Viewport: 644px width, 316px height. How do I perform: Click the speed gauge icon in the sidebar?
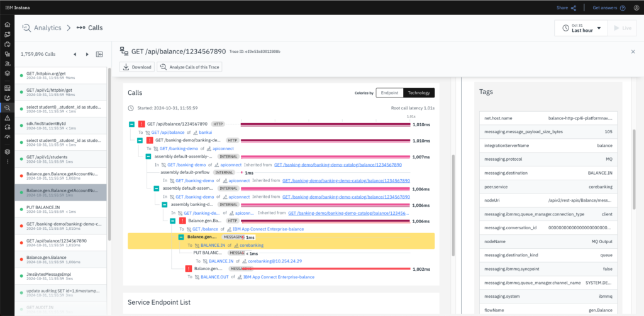click(7, 137)
